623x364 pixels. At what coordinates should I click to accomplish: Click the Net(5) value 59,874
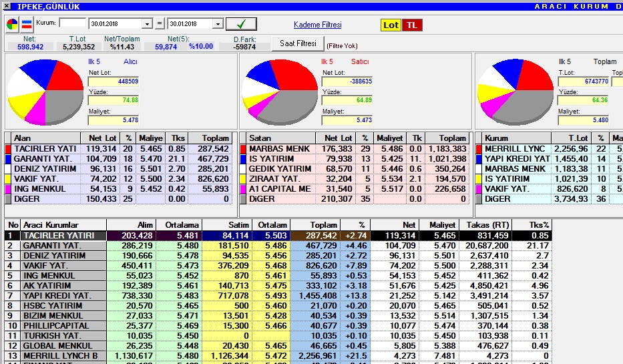click(166, 47)
